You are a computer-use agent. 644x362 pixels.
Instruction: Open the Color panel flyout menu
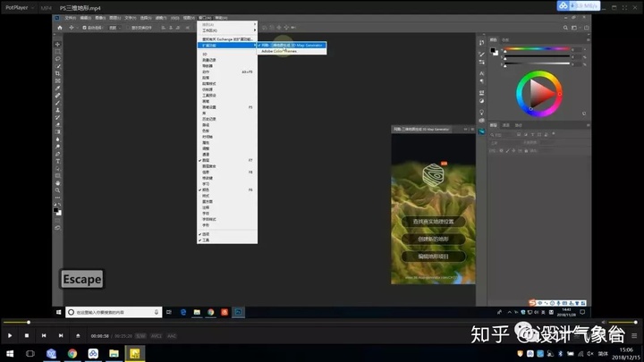(x=588, y=40)
